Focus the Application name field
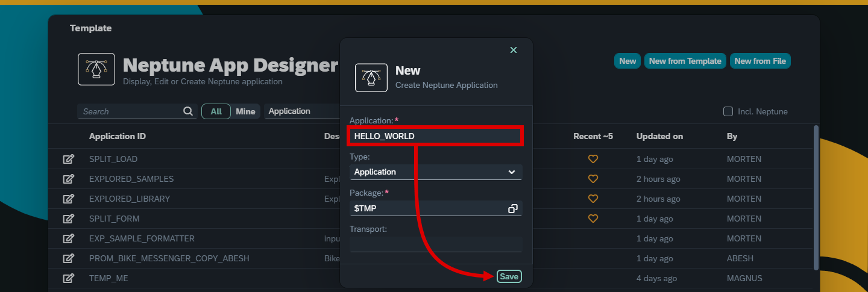The width and height of the screenshot is (868, 292). 436,136
